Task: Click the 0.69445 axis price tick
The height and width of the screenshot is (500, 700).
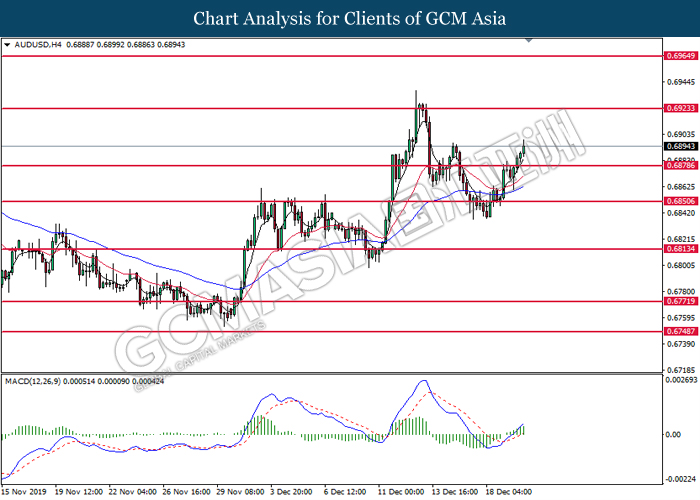Action: tap(681, 82)
